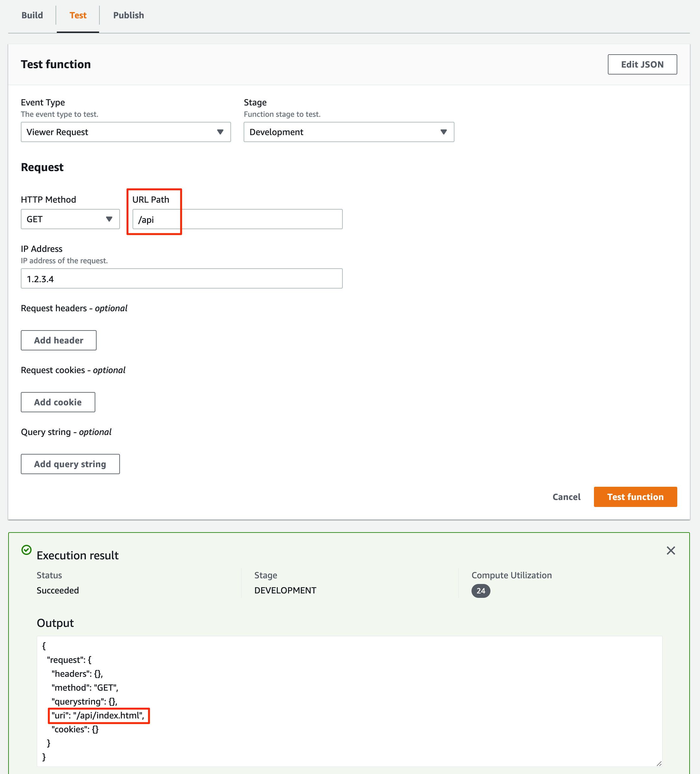This screenshot has width=700, height=774.
Task: Click the Add query string button
Action: (x=70, y=464)
